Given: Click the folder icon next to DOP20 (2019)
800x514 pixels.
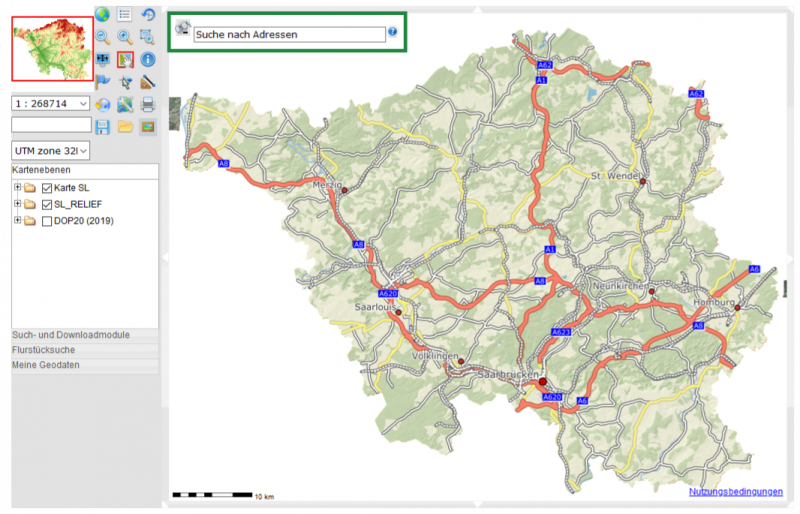Looking at the screenshot, I should (30, 221).
